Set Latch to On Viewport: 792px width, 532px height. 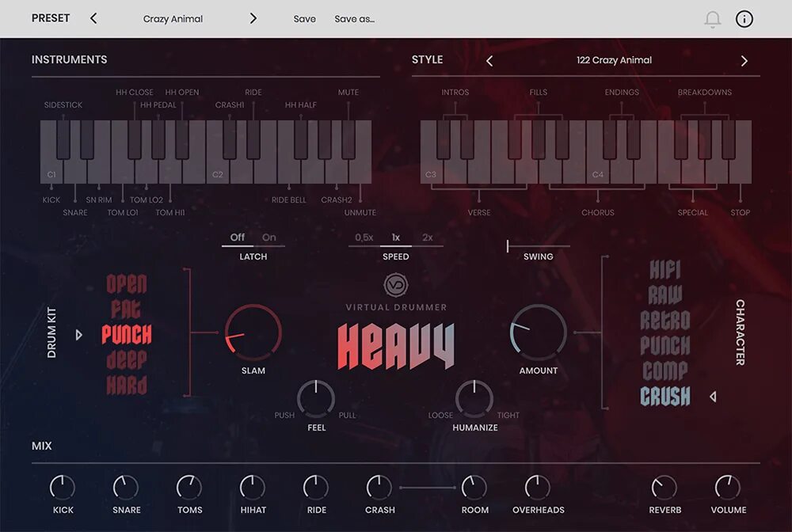click(269, 237)
